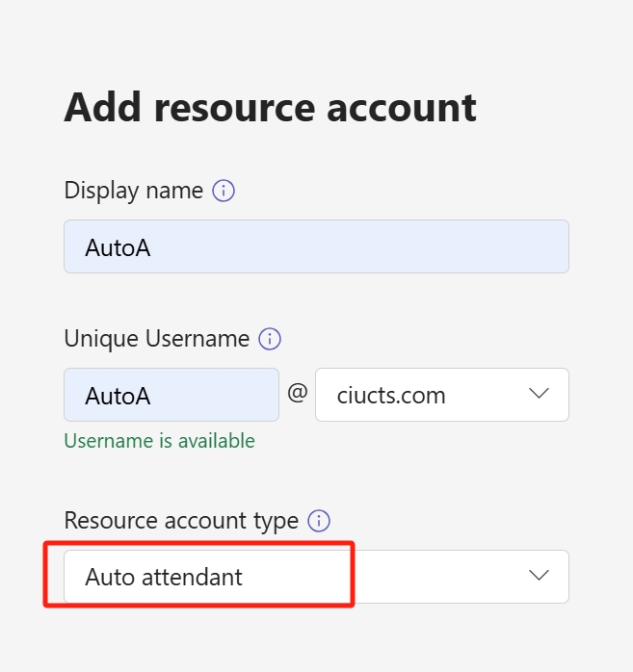Click into the Unique Username AutoA field
The image size is (633, 672).
[171, 395]
